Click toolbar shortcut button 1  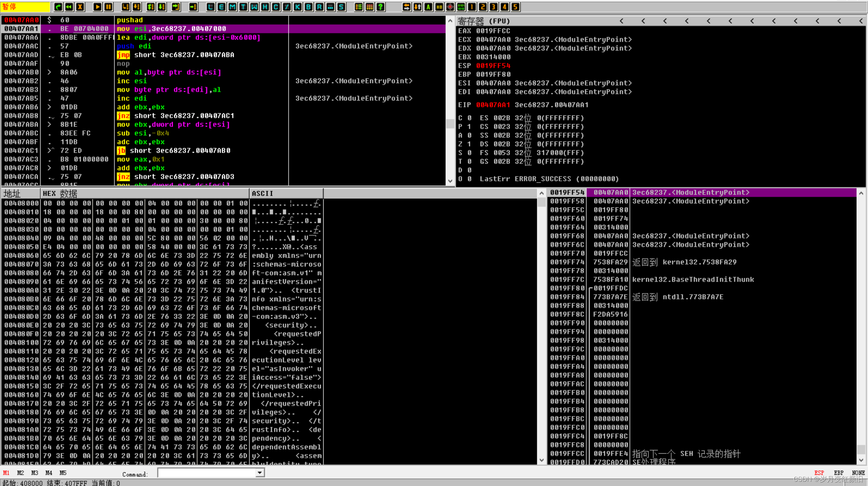click(472, 7)
